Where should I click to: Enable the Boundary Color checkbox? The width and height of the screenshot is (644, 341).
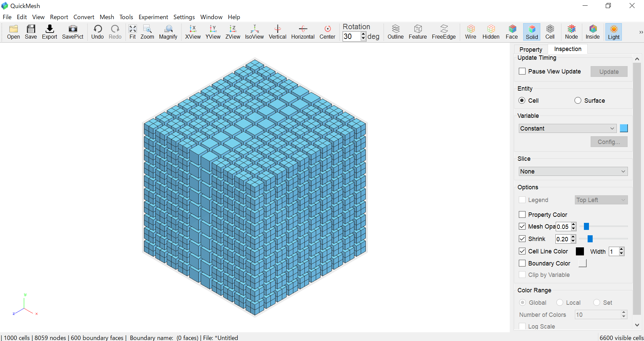click(522, 263)
